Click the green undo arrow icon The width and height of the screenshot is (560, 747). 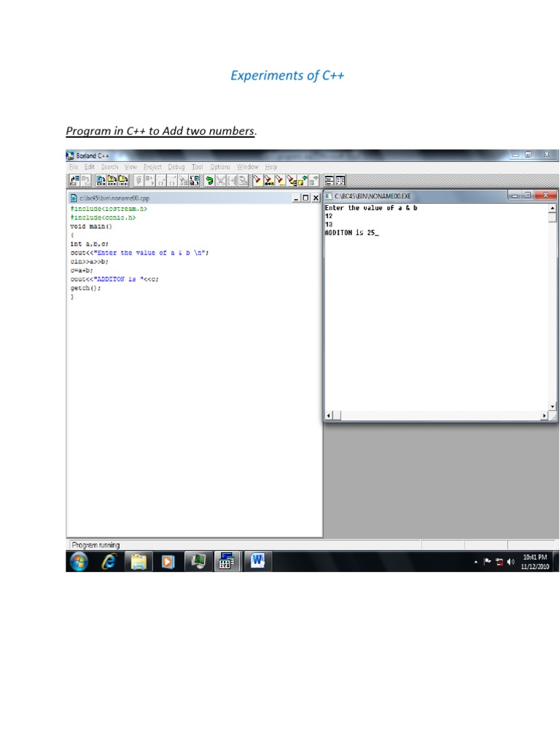coord(209,181)
